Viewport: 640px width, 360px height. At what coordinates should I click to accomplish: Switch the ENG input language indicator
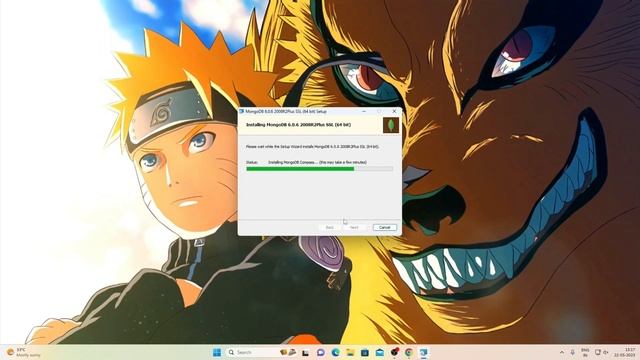[x=585, y=352]
